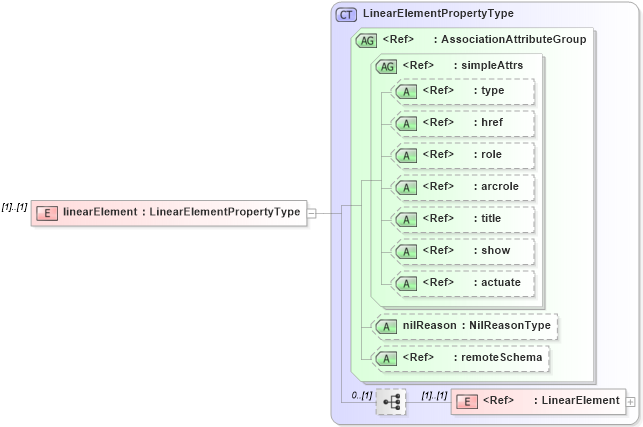Screen dimensions: 643x427
Task: Click the A icon of the actuate attribute
Action: [406, 283]
